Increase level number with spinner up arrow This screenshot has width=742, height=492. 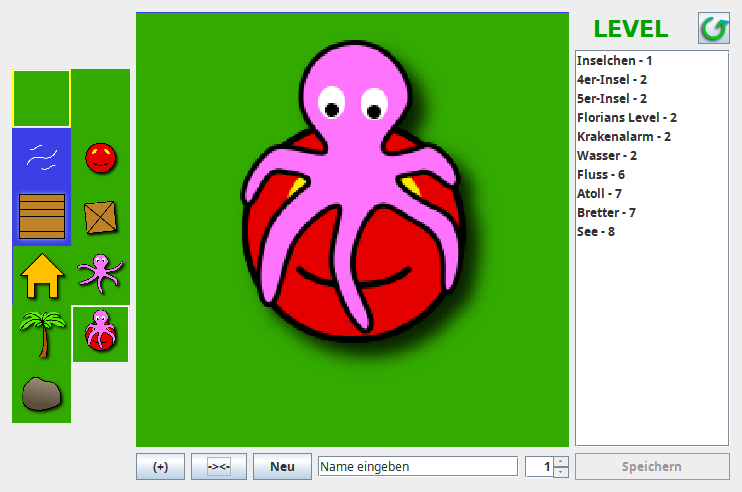pos(561,461)
